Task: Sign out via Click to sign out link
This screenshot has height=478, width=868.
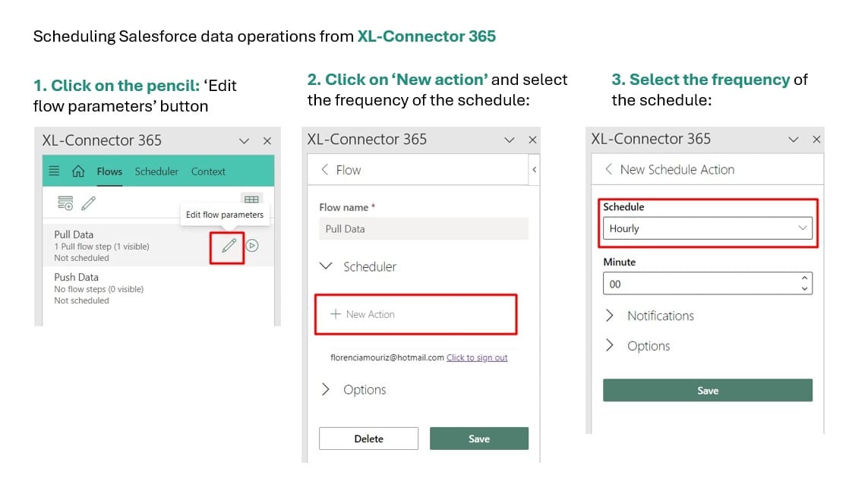Action: pyautogui.click(x=477, y=359)
